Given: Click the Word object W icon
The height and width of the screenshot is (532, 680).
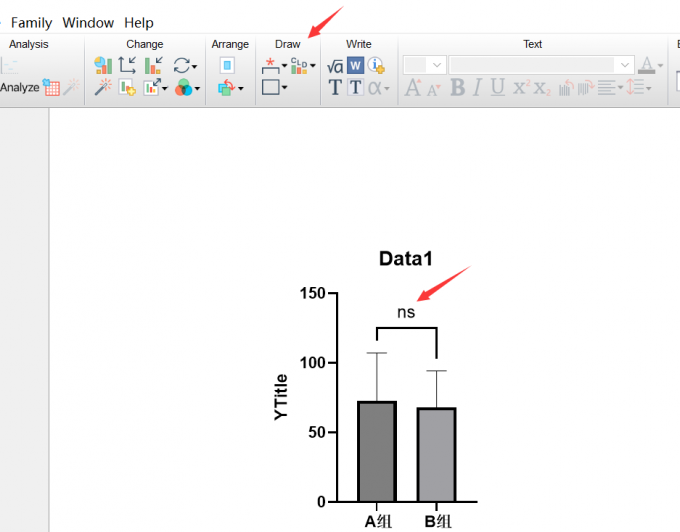Looking at the screenshot, I should [x=356, y=65].
